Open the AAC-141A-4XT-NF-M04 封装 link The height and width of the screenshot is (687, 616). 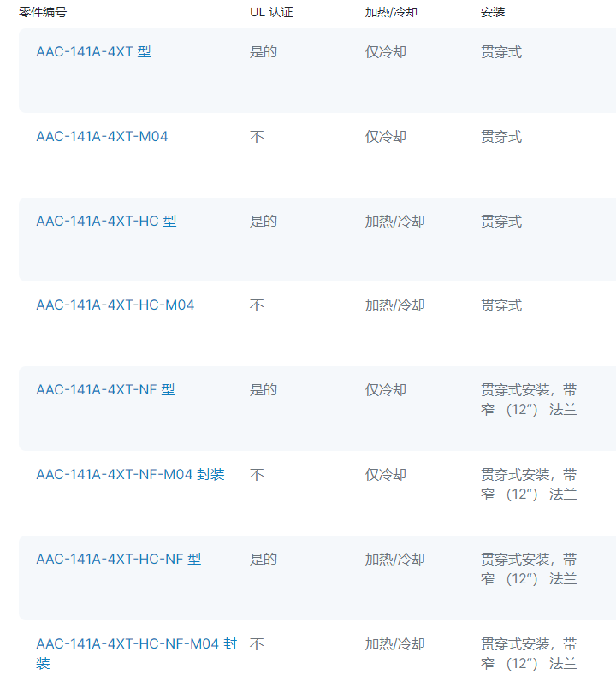click(130, 475)
